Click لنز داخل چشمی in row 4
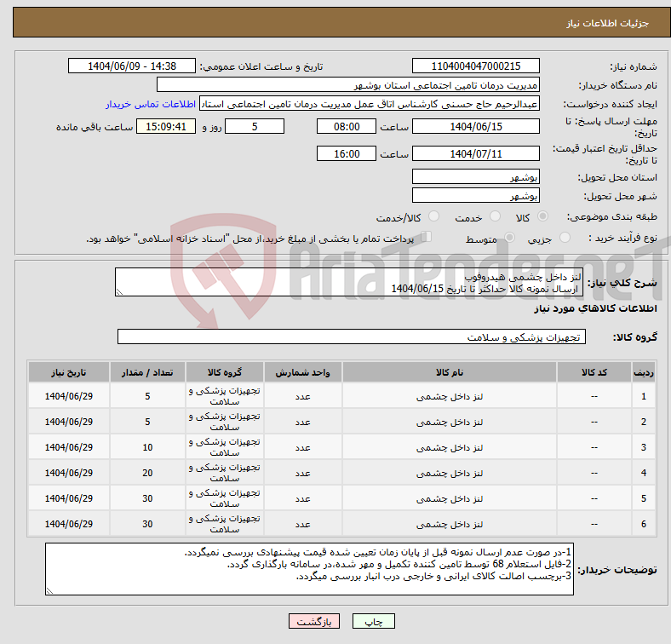 [x=450, y=473]
